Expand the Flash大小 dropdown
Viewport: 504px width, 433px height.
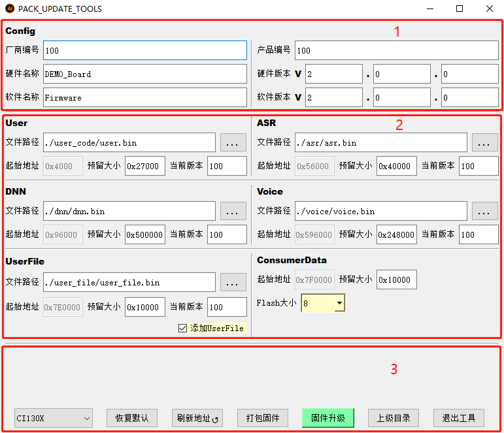[339, 303]
